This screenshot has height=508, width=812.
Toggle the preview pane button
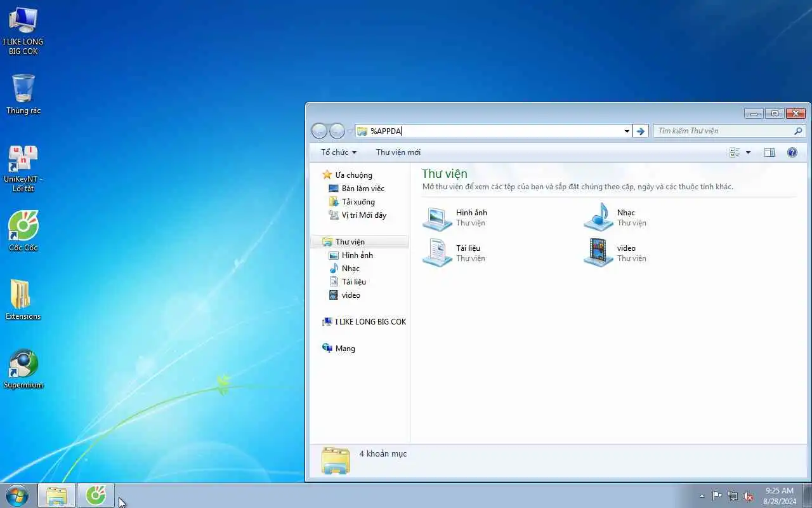769,152
